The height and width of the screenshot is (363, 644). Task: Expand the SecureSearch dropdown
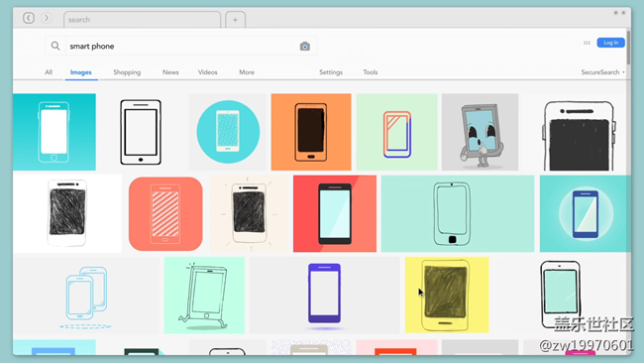coord(603,72)
